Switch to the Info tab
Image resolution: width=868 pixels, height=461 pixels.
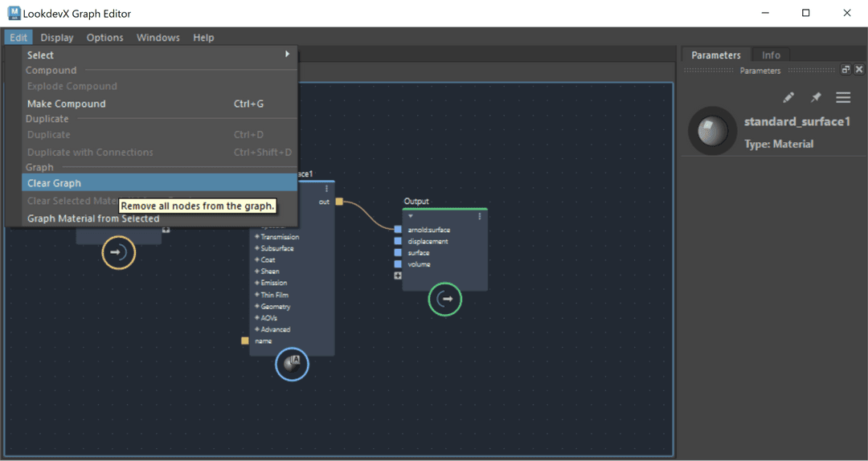[x=771, y=55]
